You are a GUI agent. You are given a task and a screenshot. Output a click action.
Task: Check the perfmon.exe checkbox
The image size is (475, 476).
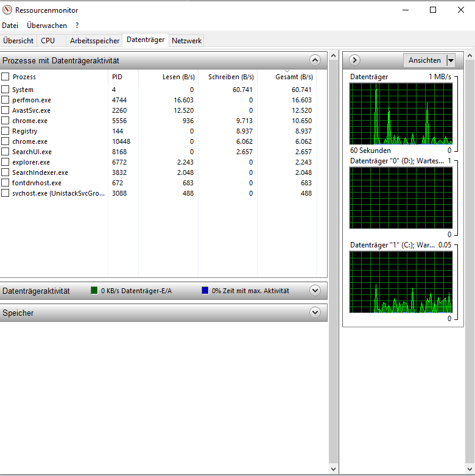click(5, 99)
